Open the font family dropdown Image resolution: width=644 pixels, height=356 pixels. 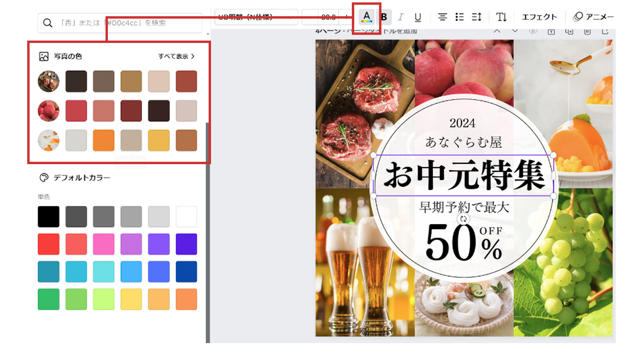pos(256,17)
